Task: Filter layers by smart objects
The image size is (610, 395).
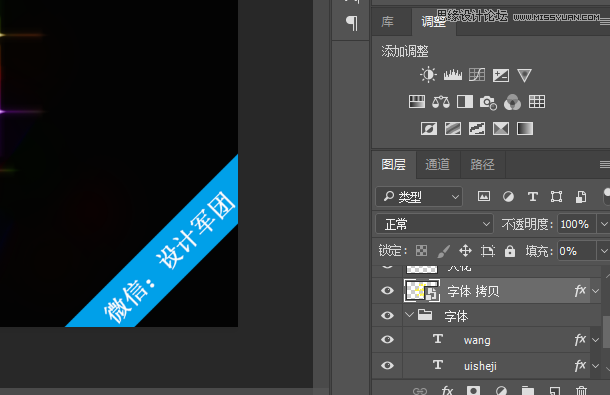Action: click(x=581, y=197)
